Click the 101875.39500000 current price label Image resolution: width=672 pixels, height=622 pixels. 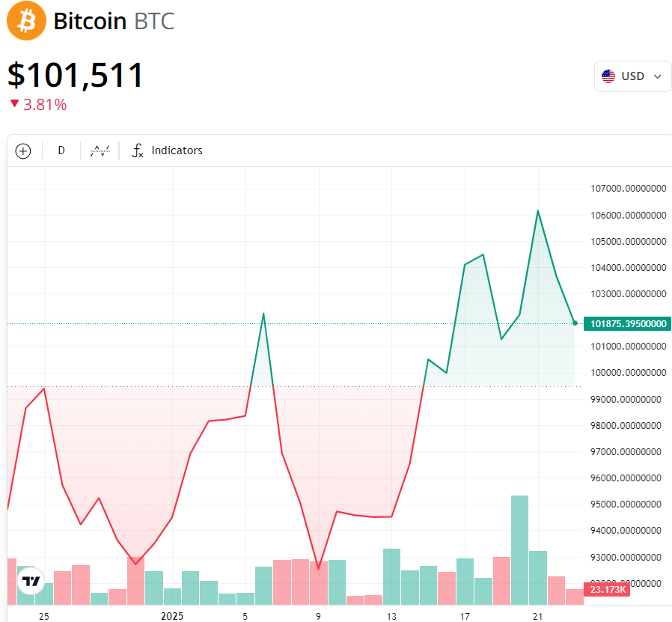[x=627, y=323]
